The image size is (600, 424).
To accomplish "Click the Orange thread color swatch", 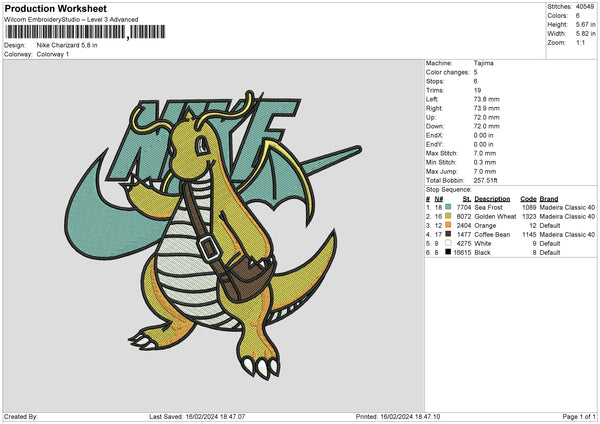I will (x=448, y=225).
